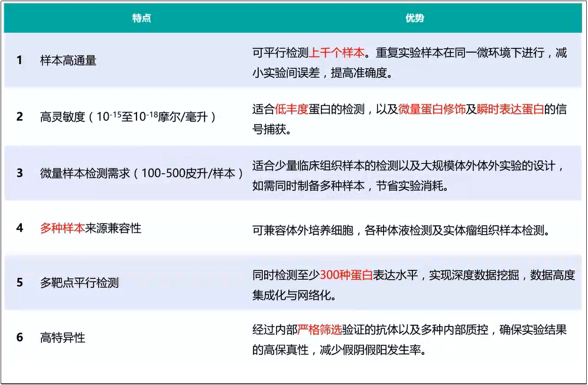Click row number 1 in the table
Viewport: 588px width, 385px height.
pyautogui.click(x=20, y=60)
